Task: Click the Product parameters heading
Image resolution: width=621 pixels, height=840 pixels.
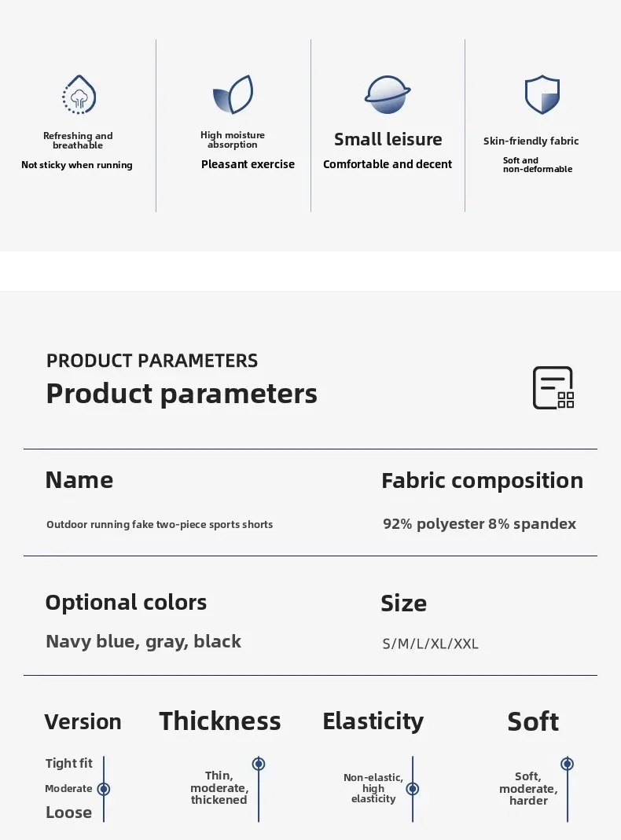Action: coord(182,394)
